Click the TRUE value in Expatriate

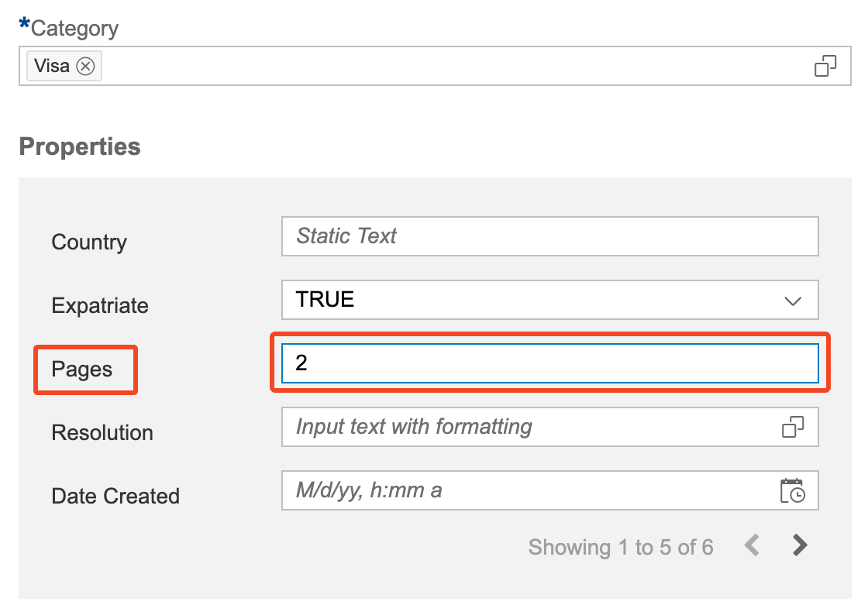[325, 300]
